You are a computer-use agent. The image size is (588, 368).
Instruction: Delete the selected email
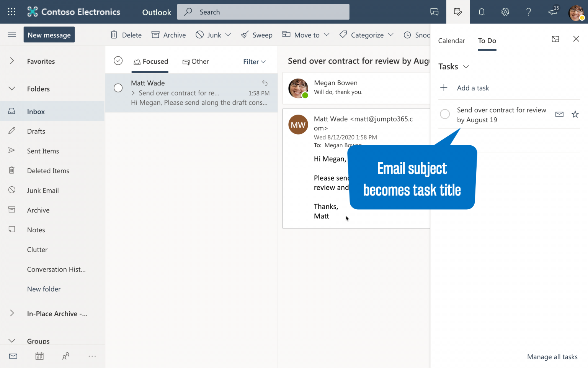tap(126, 35)
